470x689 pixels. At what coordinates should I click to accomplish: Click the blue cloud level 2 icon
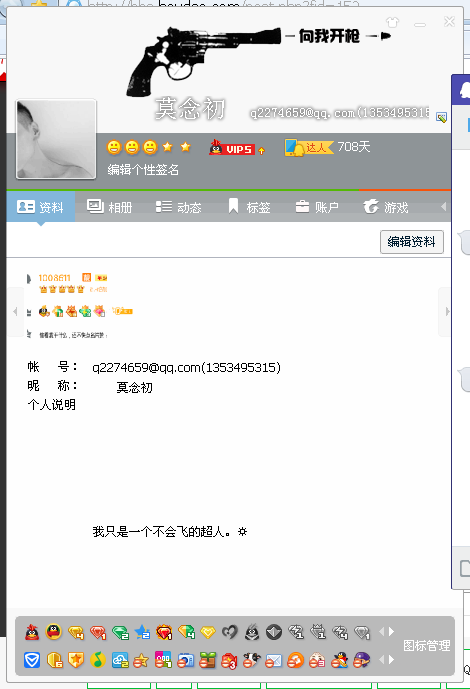(x=120, y=660)
